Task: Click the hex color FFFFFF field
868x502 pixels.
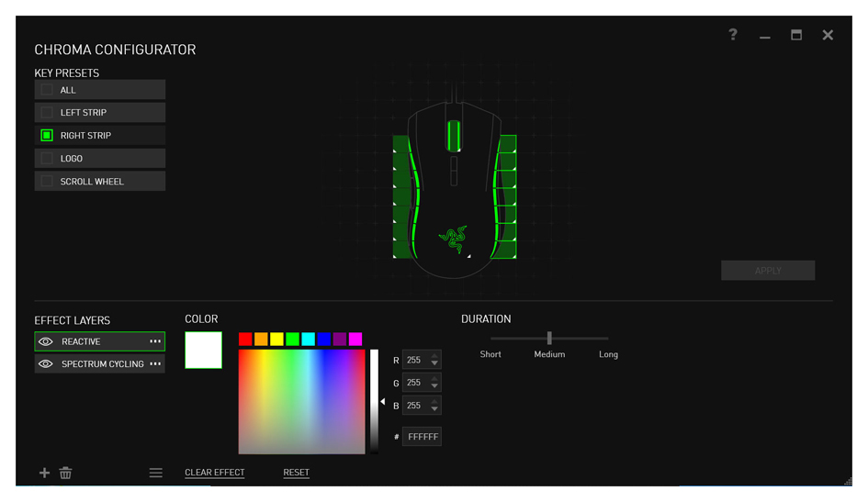Action: (x=422, y=437)
